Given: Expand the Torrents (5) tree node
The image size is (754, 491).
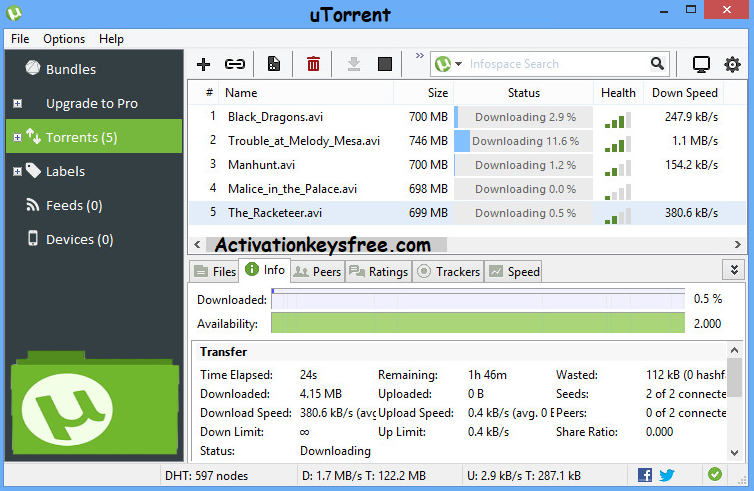Looking at the screenshot, I should point(17,138).
